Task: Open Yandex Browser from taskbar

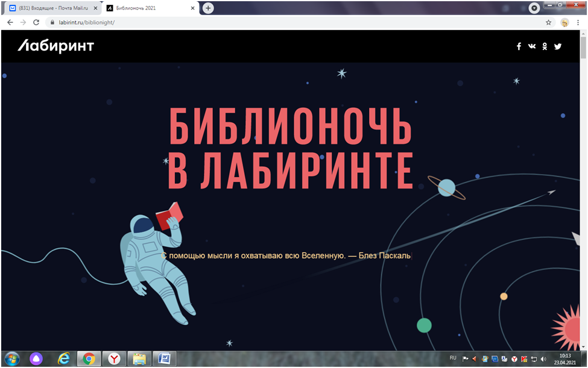Action: point(114,359)
